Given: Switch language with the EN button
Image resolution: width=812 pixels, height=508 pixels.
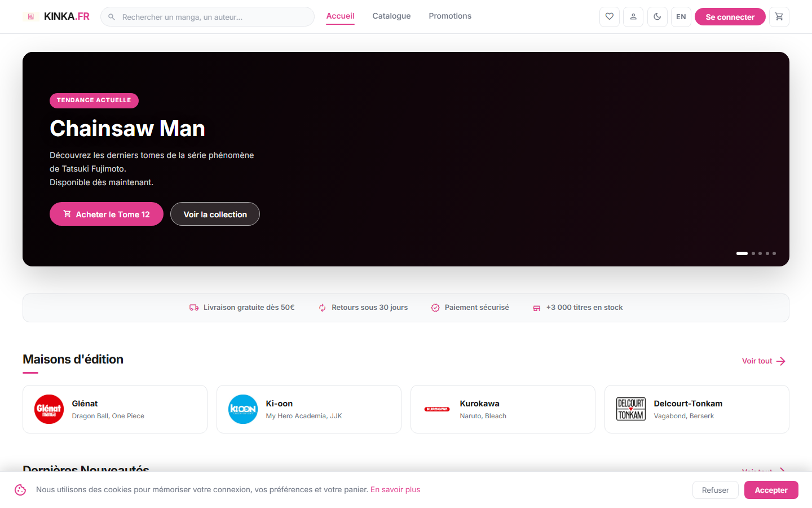Looking at the screenshot, I should click(681, 17).
